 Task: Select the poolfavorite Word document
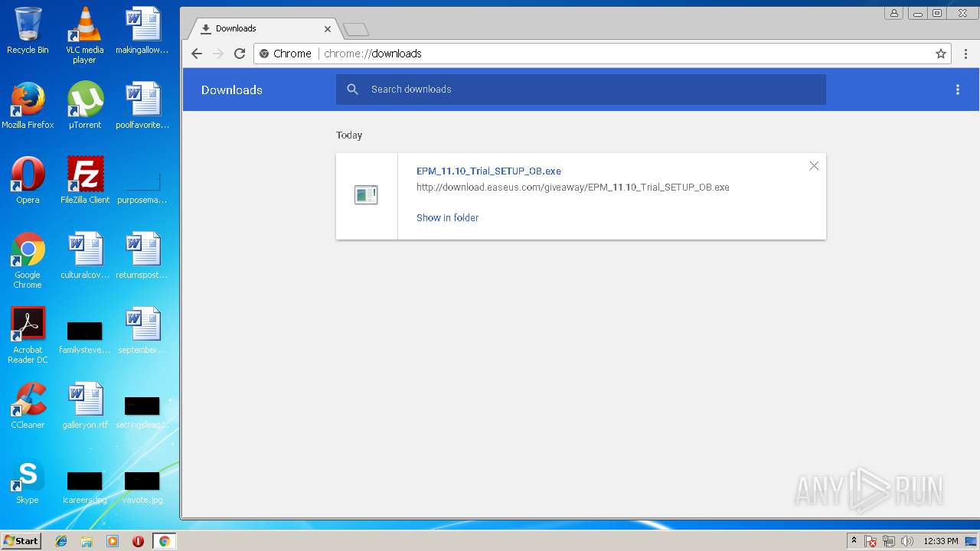[x=142, y=106]
